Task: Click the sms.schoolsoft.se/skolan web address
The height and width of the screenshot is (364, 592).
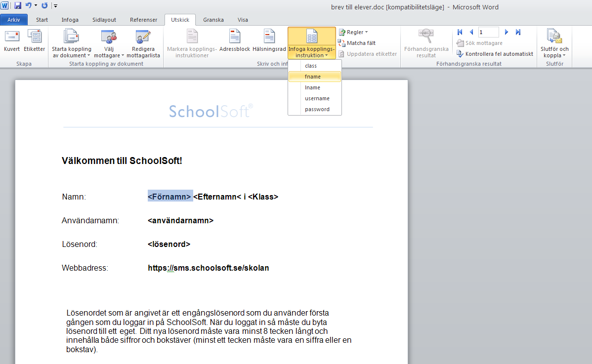Action: (x=209, y=268)
